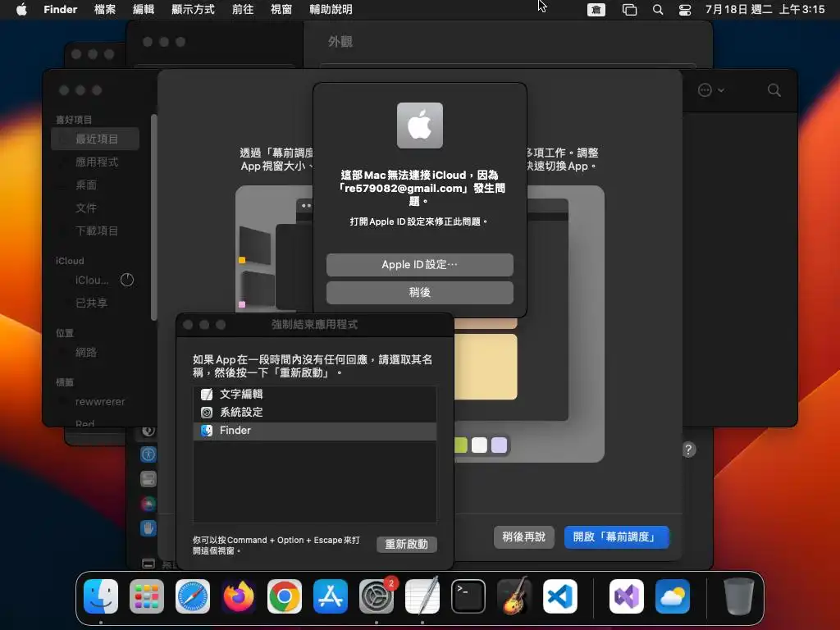
Task: Click the iCloud Drive sync progress indicator
Action: 127,280
